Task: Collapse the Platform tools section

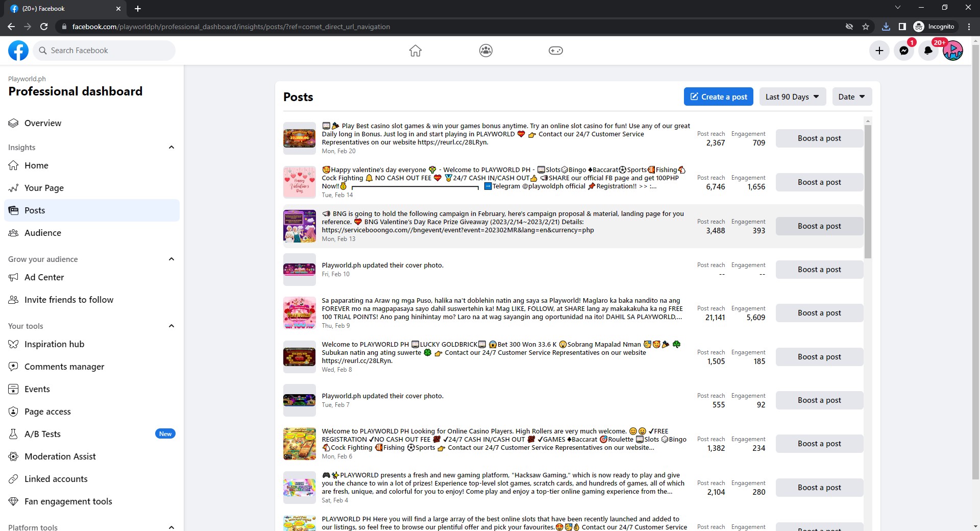Action: point(171,527)
